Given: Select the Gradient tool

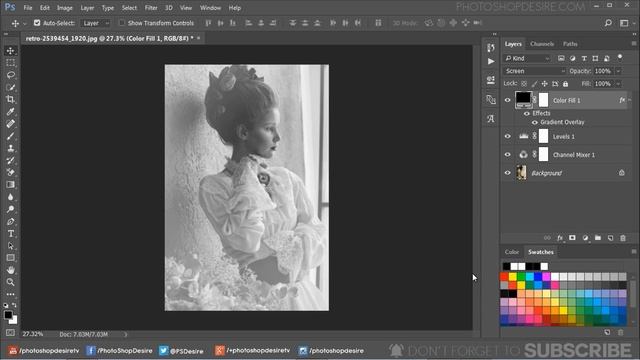Looking at the screenshot, I should click(11, 185).
